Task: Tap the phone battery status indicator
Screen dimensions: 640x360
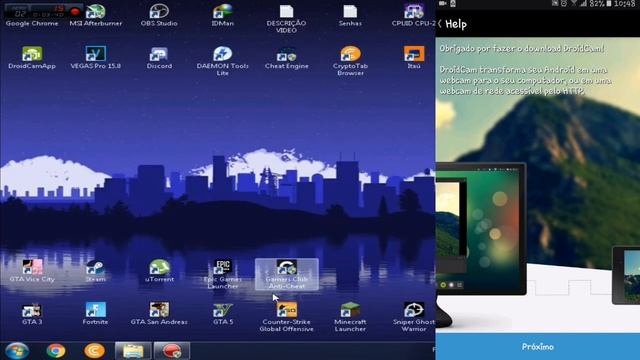Action: [609, 4]
